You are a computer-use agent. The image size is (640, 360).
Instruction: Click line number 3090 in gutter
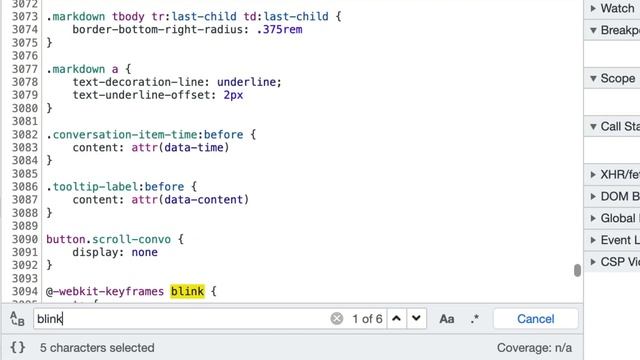point(24,239)
